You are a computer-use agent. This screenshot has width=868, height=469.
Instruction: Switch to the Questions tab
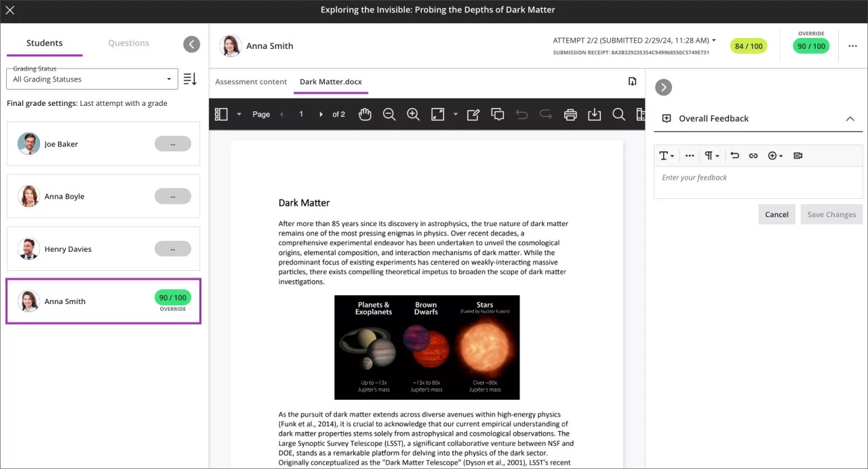[128, 43]
